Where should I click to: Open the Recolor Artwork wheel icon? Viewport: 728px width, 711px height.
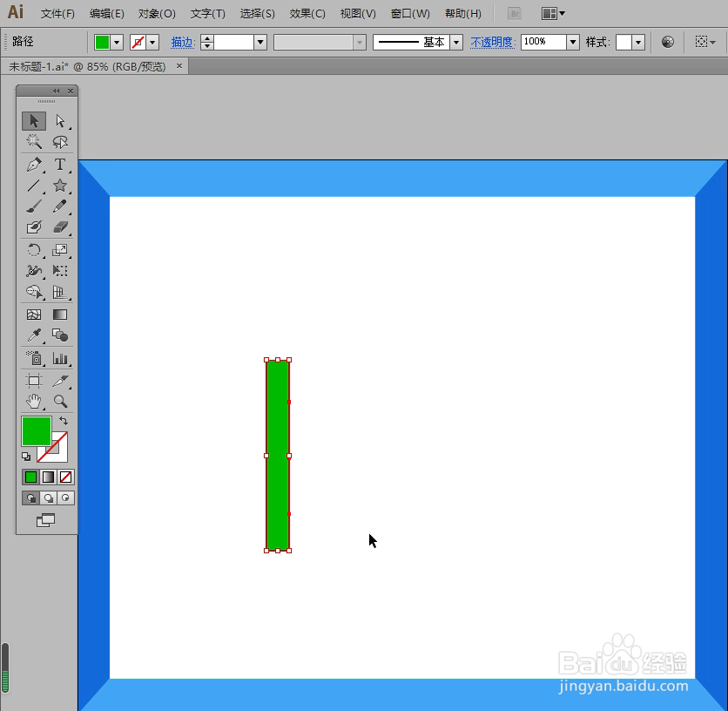click(x=668, y=43)
